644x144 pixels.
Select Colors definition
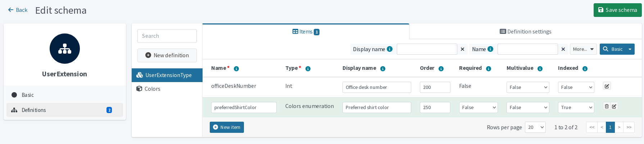[x=167, y=89]
